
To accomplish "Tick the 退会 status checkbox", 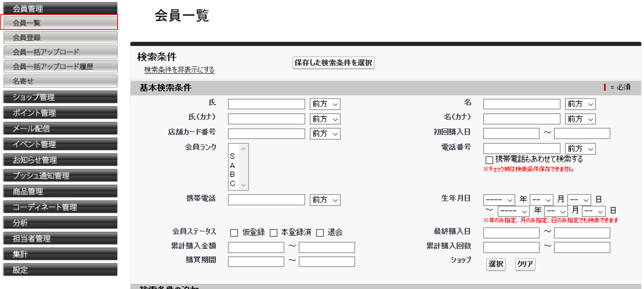I will (x=320, y=233).
